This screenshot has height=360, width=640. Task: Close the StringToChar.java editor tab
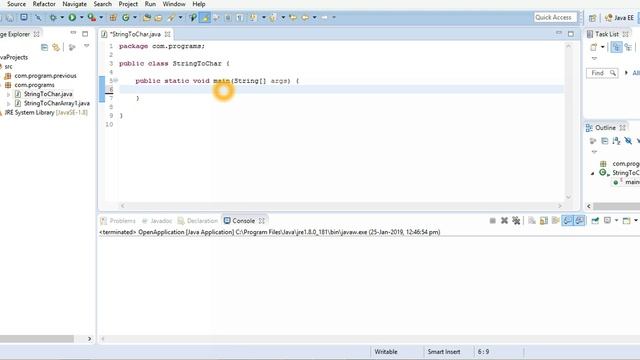coord(167,34)
